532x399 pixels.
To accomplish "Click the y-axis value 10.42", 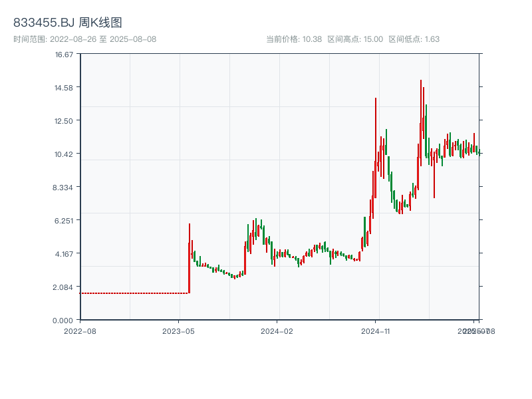I will 64,154.
